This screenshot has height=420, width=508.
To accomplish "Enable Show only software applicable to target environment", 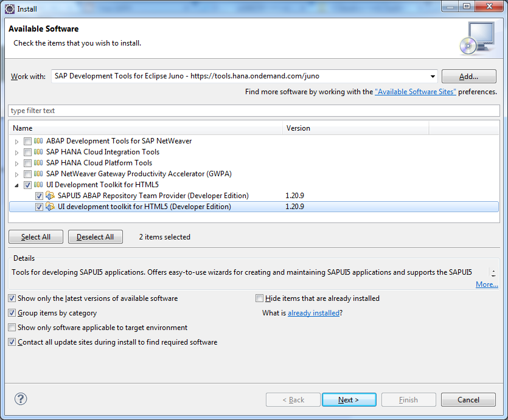I will pyautogui.click(x=12, y=328).
